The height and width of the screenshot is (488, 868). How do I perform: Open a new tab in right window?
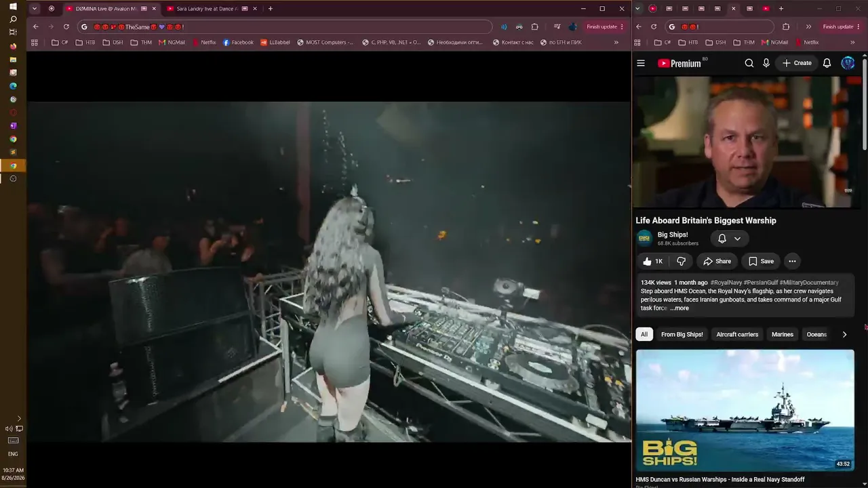781,9
